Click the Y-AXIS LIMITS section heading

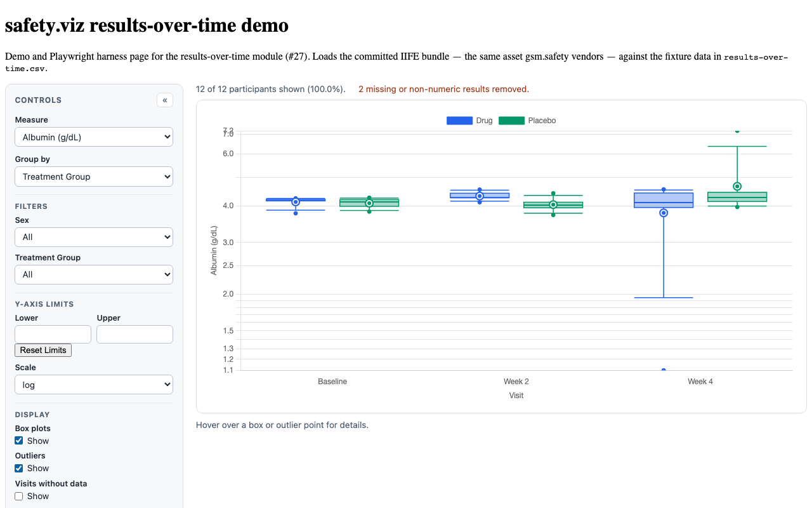(44, 304)
